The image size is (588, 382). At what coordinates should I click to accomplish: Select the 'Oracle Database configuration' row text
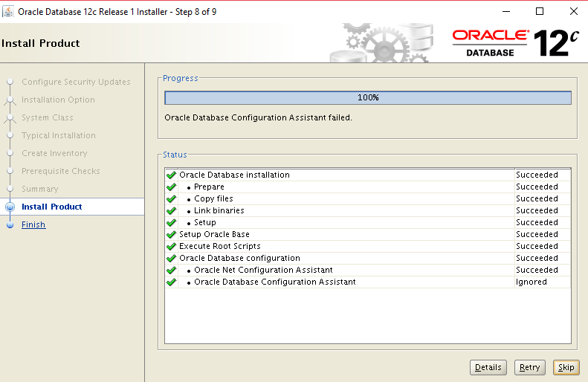tap(239, 259)
